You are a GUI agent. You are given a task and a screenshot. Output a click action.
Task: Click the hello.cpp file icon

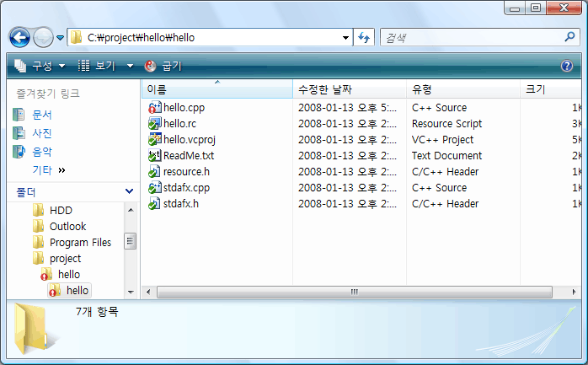(x=154, y=108)
